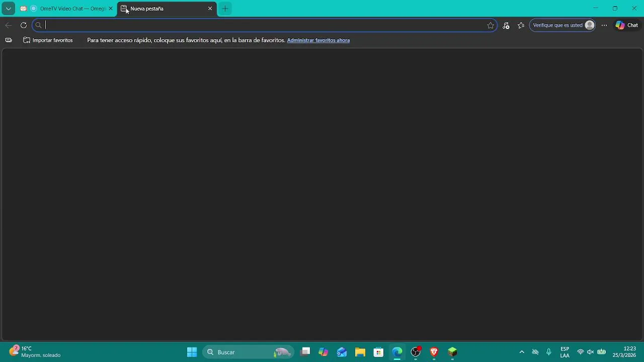
Task: Click the Buscar taskbar search box
Action: tap(248, 352)
